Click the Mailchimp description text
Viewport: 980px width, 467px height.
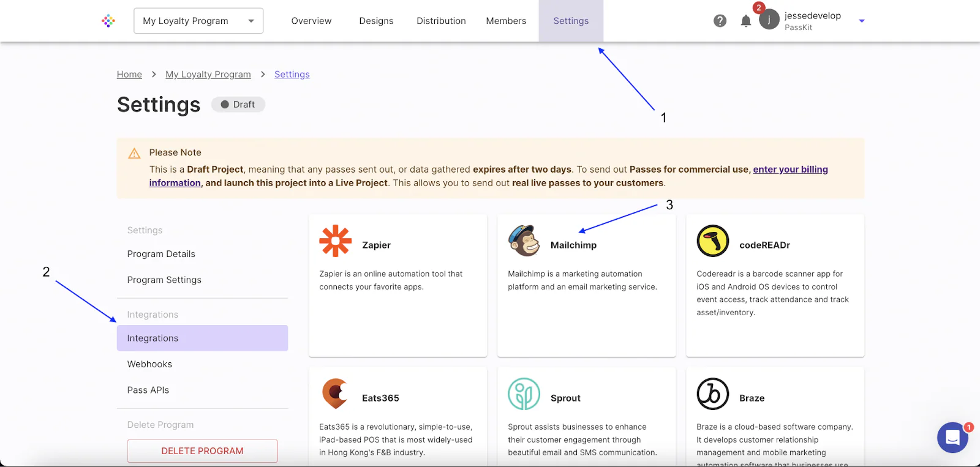[582, 280]
